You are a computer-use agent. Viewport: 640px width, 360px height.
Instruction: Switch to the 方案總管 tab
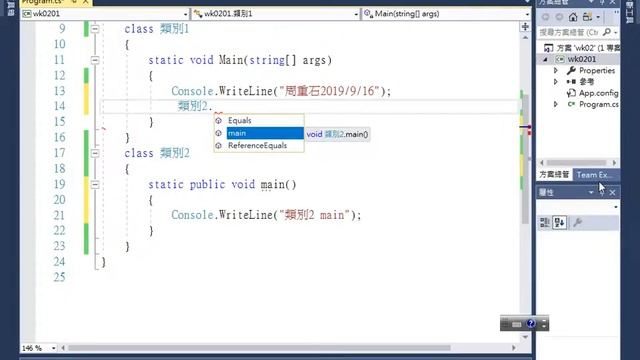click(x=554, y=175)
